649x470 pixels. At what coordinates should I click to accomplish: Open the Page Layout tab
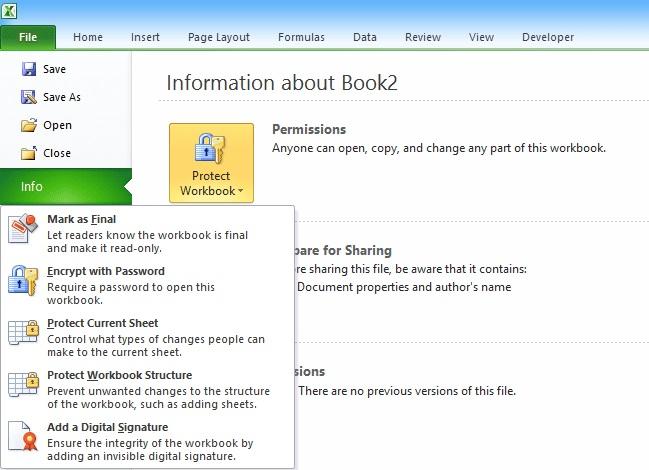click(219, 37)
